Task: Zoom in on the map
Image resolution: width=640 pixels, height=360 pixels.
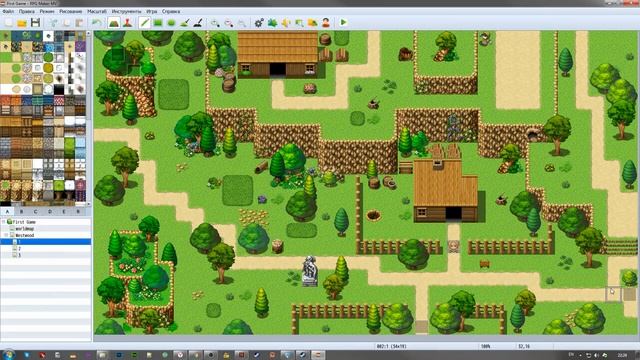Action: pos(215,22)
